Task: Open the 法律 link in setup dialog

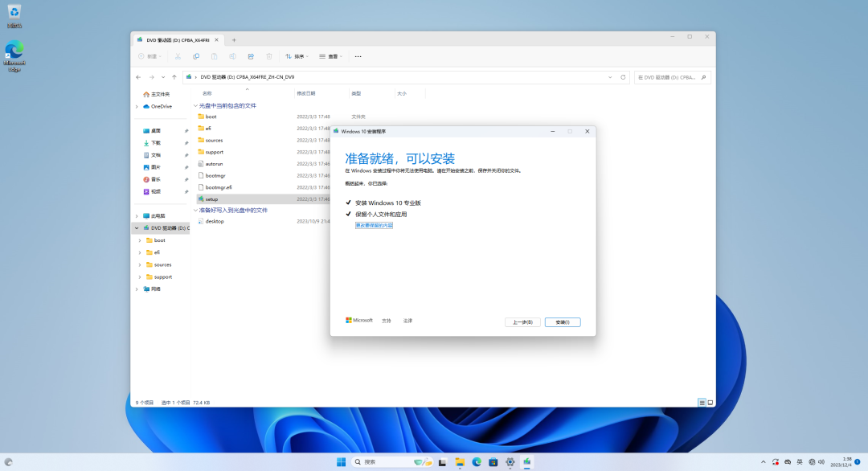Action: tap(408, 321)
